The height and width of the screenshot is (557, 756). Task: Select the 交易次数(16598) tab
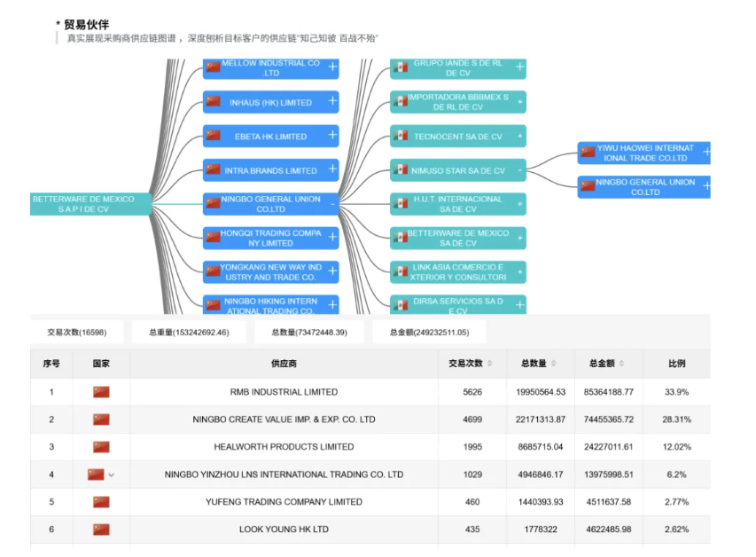77,333
